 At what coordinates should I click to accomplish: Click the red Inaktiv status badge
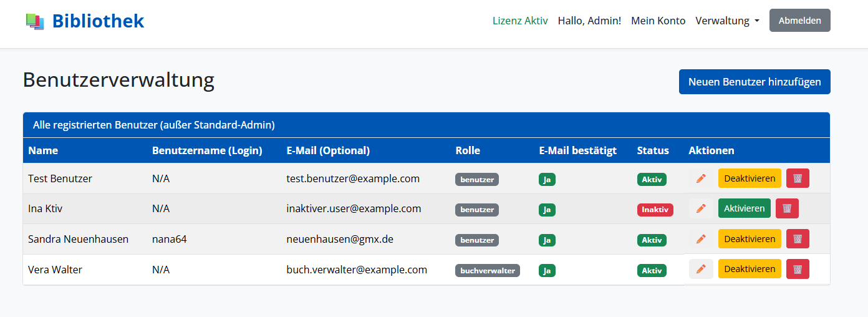[x=655, y=210]
